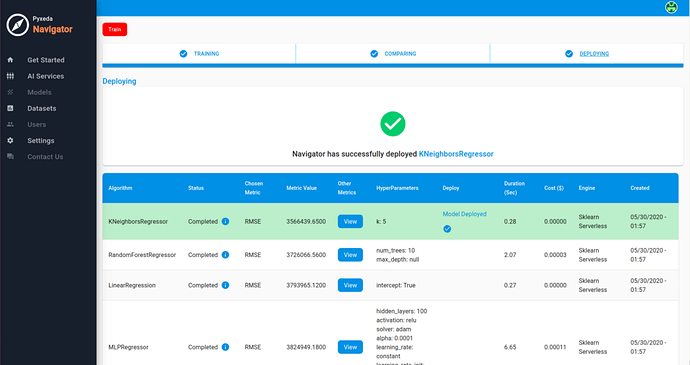Open the user avatar in top bar
The height and width of the screenshot is (365, 690).
pyautogui.click(x=671, y=7)
